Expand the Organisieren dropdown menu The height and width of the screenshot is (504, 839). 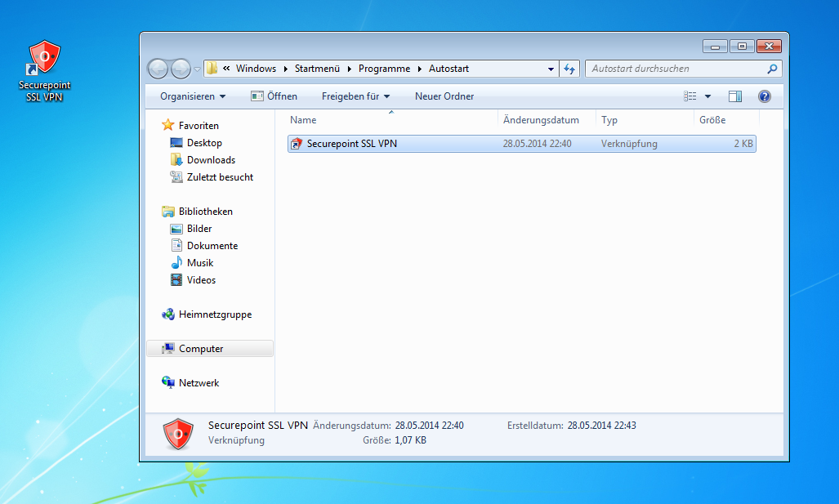[x=193, y=96]
